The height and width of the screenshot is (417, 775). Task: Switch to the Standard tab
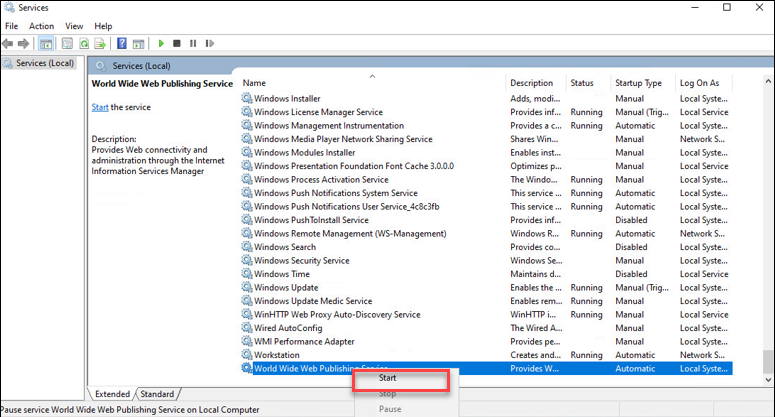(157, 394)
